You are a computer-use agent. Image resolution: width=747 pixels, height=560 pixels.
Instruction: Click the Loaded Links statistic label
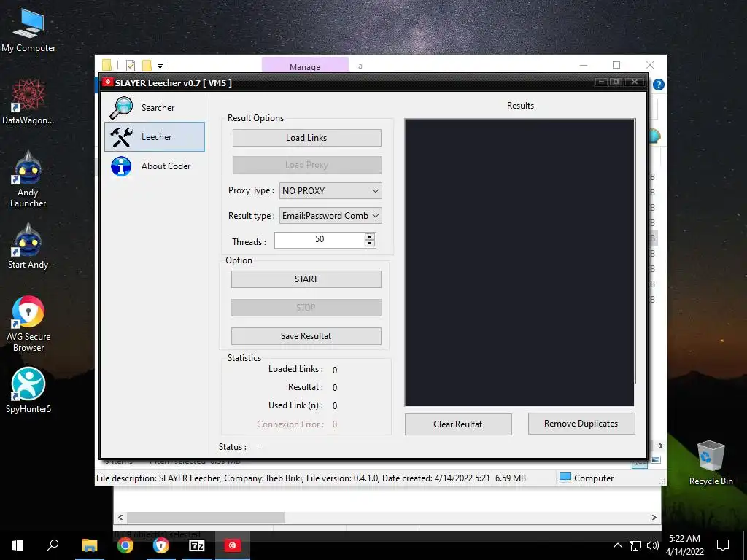click(x=295, y=369)
